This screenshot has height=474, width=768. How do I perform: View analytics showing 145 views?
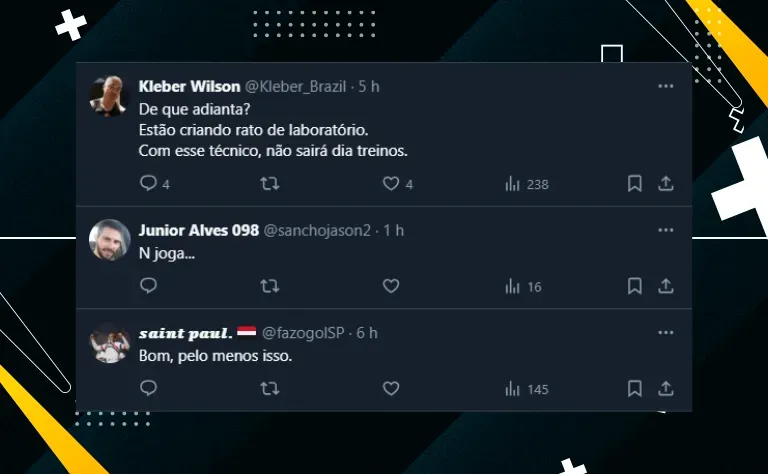527,389
